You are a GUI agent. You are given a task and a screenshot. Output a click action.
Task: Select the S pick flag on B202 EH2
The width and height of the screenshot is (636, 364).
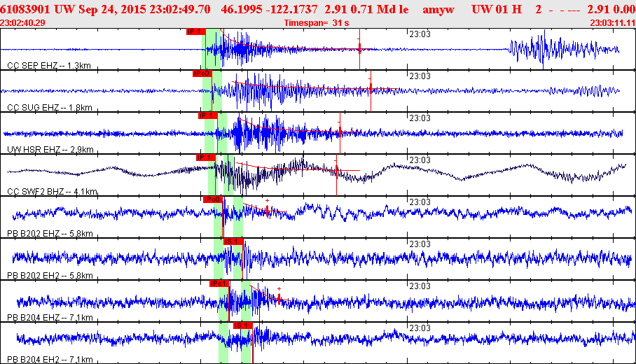pyautogui.click(x=233, y=241)
